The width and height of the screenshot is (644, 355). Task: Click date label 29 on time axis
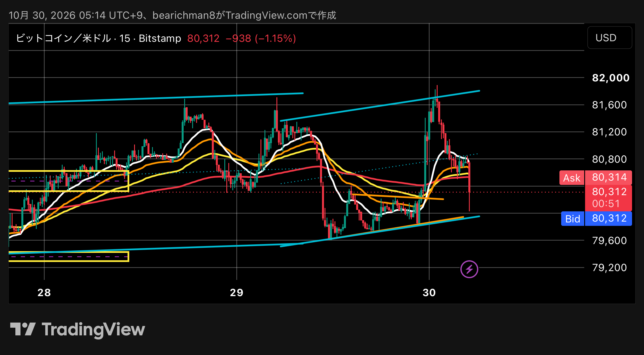(x=237, y=292)
